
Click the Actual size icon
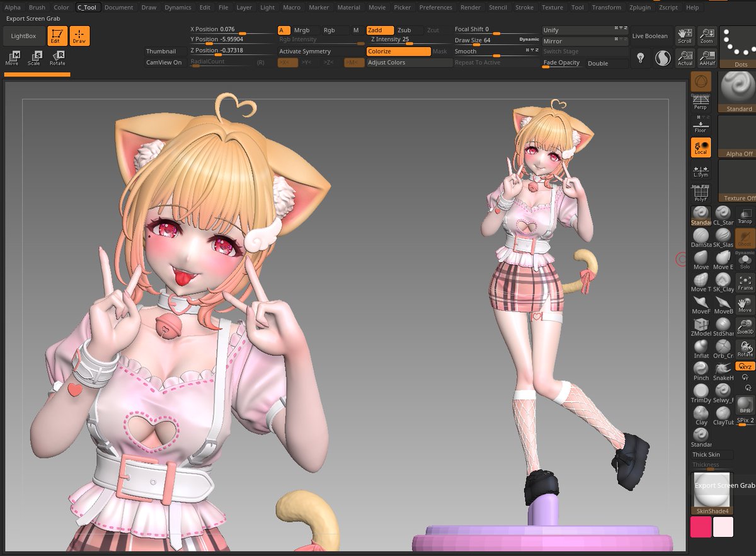pyautogui.click(x=684, y=58)
